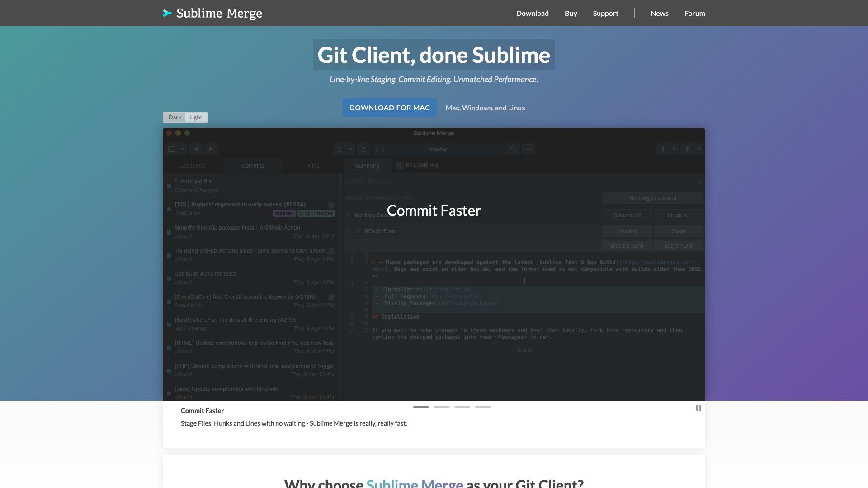
Task: Click the layout view icon
Action: click(171, 149)
